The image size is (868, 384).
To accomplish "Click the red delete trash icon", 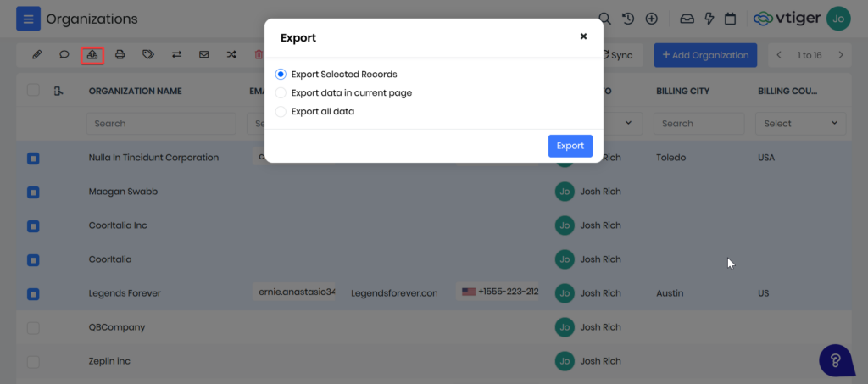I will (x=259, y=55).
